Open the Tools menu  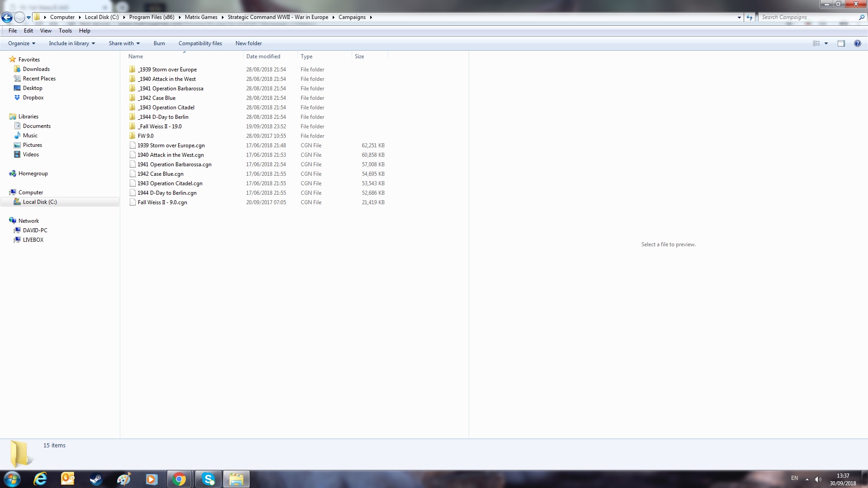tap(65, 31)
